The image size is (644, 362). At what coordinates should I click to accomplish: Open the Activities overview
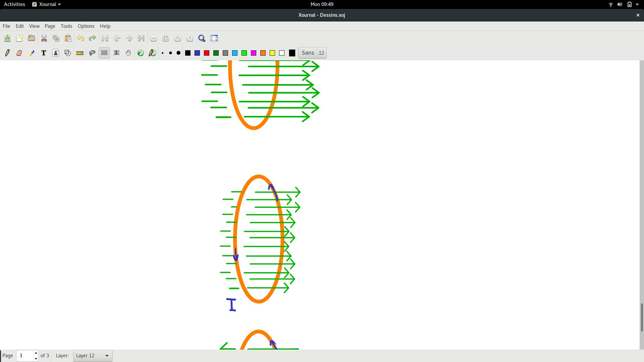(14, 4)
